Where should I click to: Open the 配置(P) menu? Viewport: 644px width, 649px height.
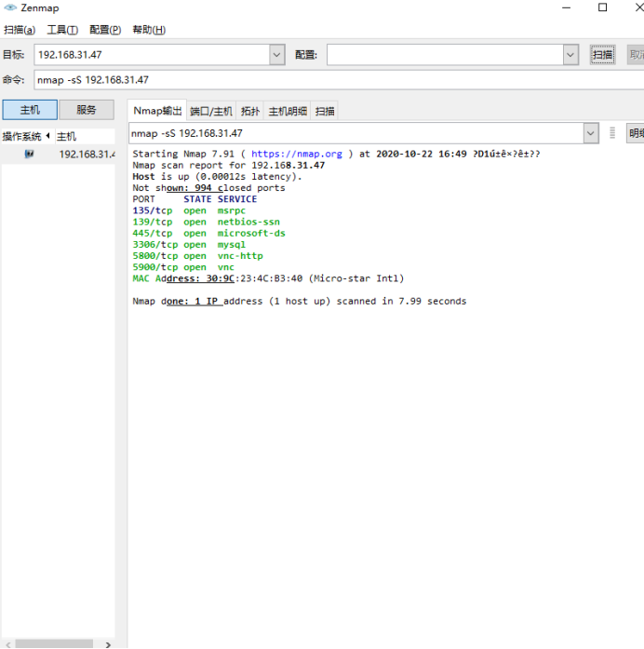(105, 30)
